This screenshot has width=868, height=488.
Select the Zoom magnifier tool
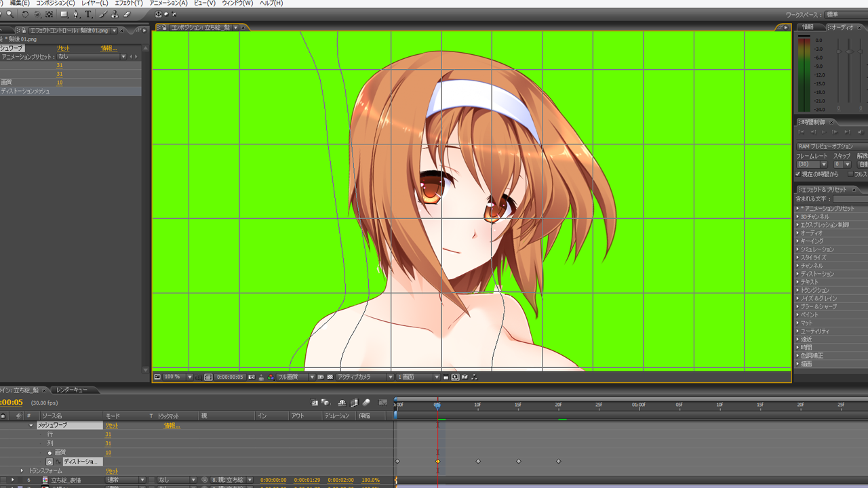[10, 14]
